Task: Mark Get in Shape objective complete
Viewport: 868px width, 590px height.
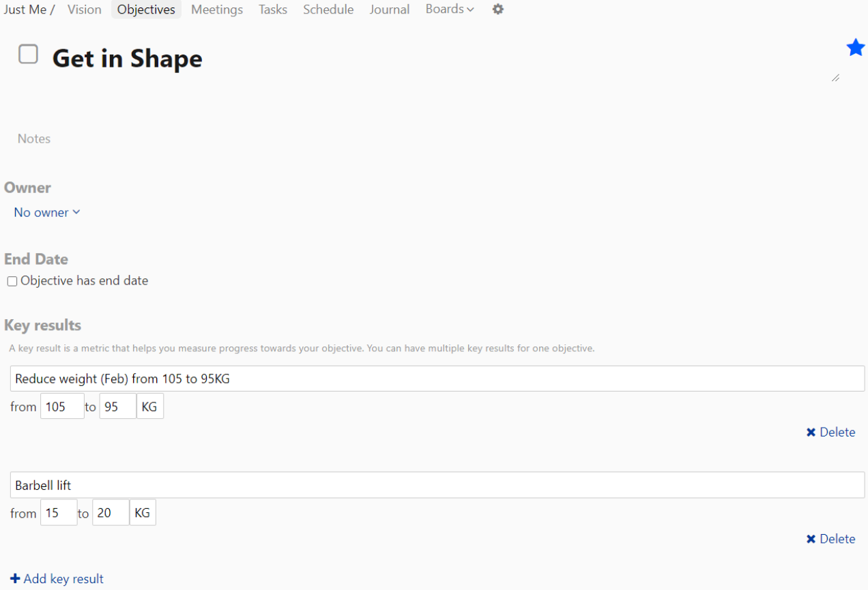Action: coord(28,54)
